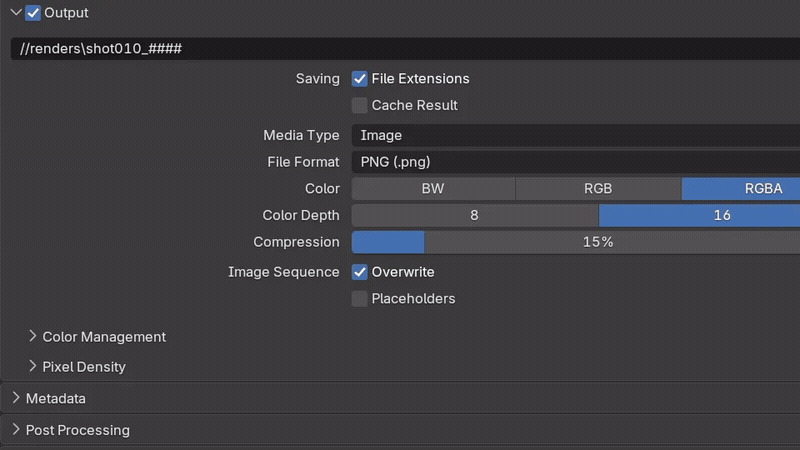Click the Compression label

point(296,242)
